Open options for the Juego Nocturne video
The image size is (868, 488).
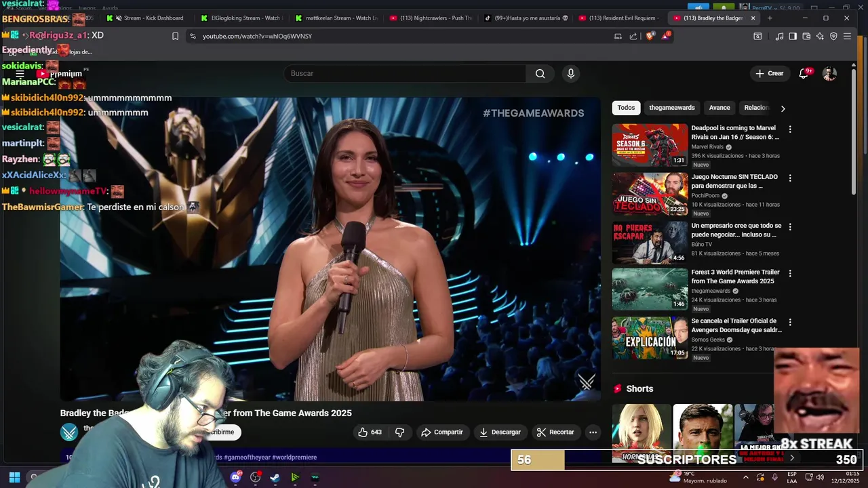(789, 178)
